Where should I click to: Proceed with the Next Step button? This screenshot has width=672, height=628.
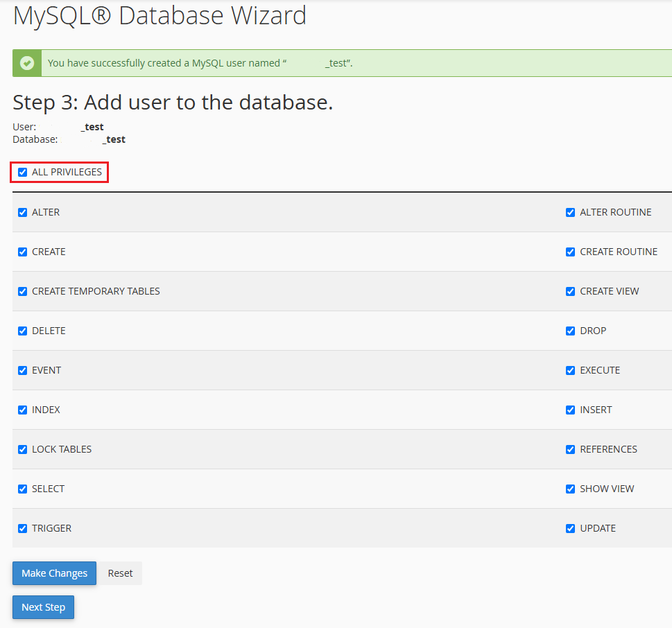[x=43, y=607]
